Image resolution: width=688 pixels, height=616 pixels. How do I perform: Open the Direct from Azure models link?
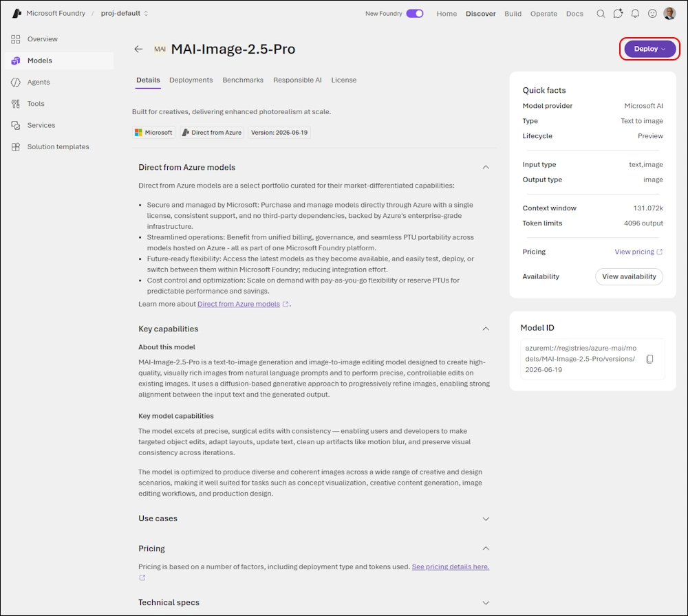click(239, 304)
